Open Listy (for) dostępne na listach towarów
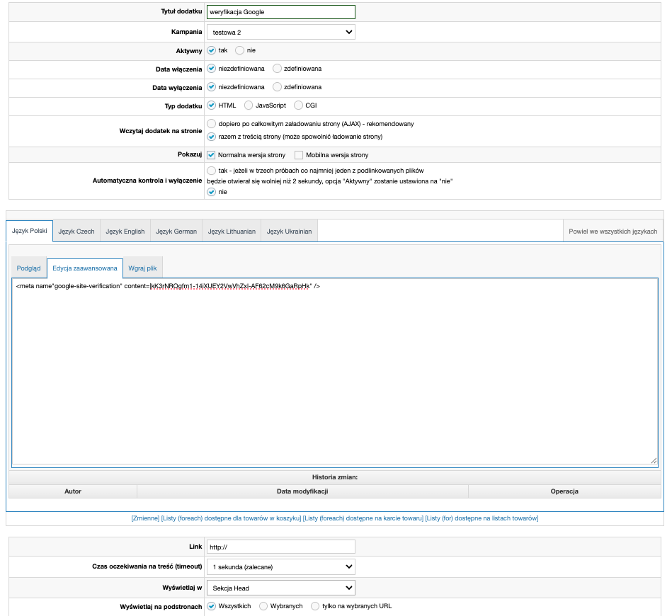 (x=482, y=518)
